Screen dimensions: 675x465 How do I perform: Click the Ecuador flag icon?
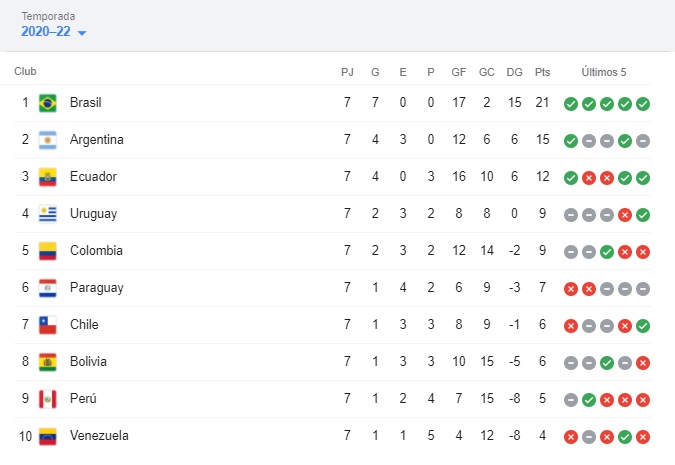pyautogui.click(x=47, y=177)
